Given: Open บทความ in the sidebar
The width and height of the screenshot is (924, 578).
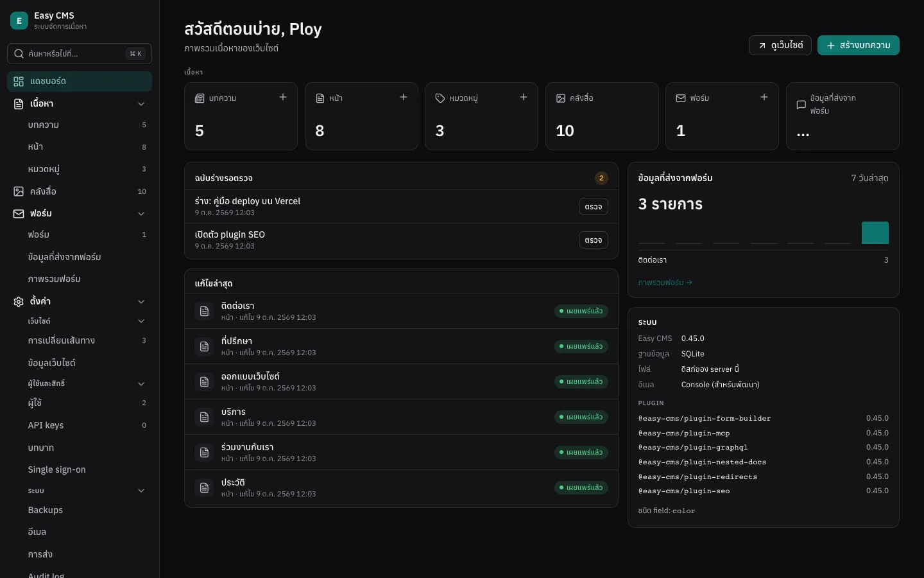Looking at the screenshot, I should point(80,125).
